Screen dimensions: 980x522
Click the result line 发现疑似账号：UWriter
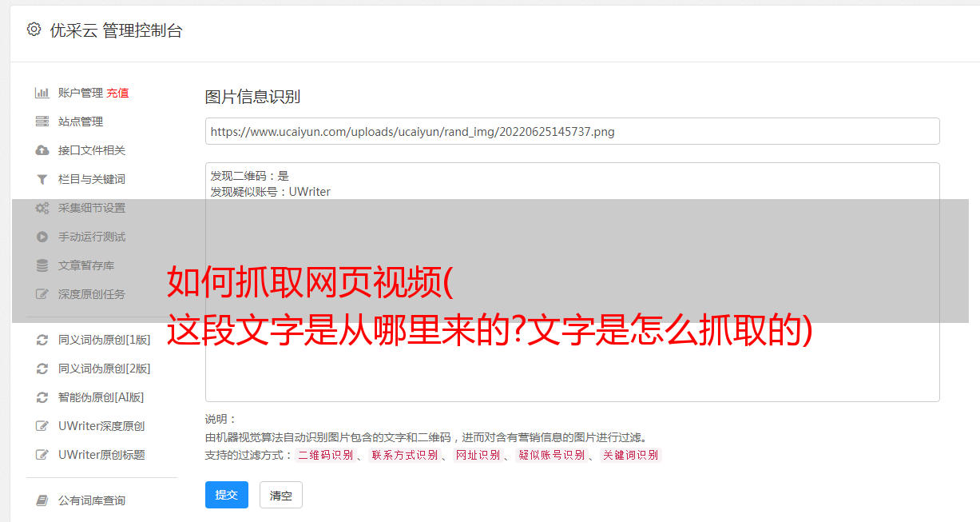pos(271,192)
